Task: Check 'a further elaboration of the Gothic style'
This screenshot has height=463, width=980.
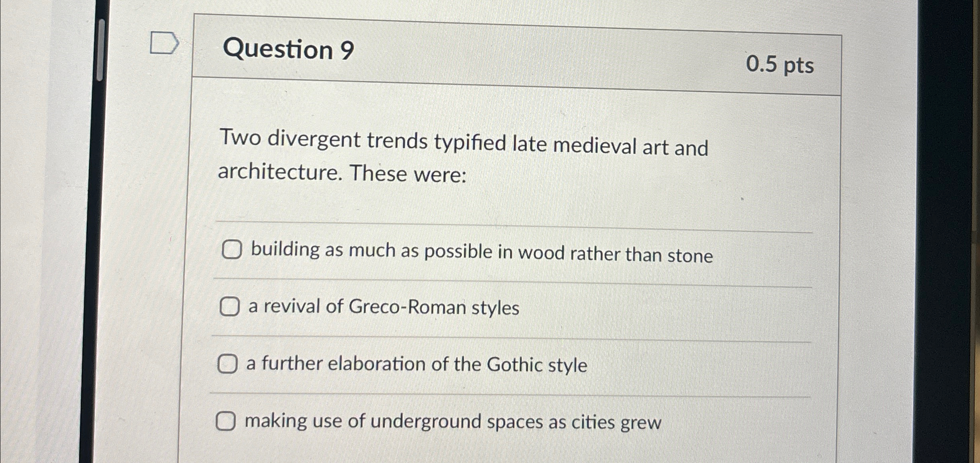Action: (x=228, y=364)
